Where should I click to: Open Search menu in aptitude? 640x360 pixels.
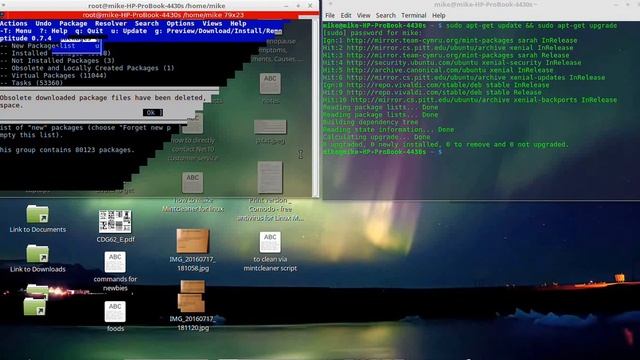pyautogui.click(x=147, y=24)
